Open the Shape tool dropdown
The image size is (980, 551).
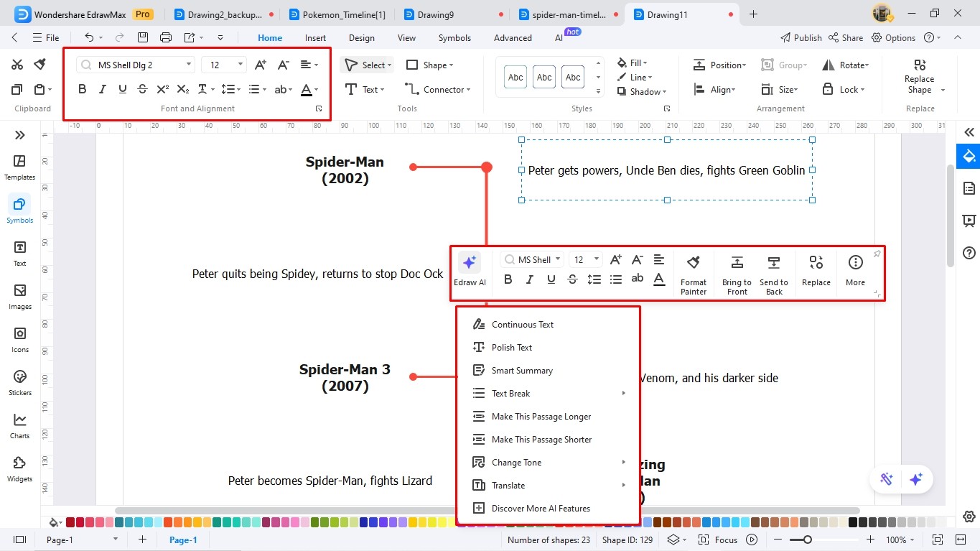pos(429,65)
